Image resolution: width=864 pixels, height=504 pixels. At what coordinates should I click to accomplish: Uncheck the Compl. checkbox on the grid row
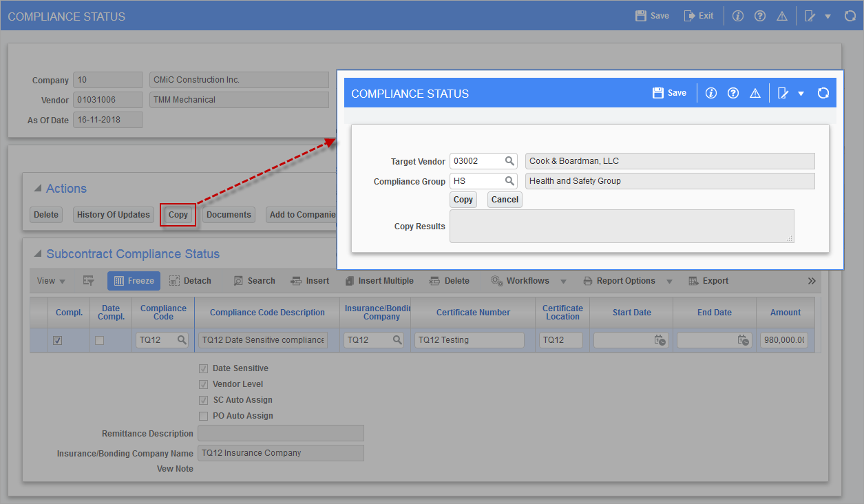(57, 339)
